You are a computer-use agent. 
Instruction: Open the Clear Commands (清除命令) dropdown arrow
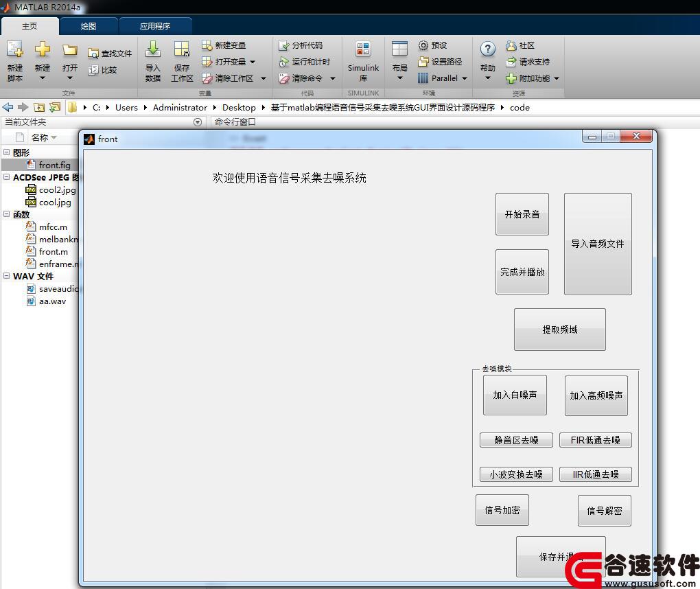pyautogui.click(x=333, y=78)
